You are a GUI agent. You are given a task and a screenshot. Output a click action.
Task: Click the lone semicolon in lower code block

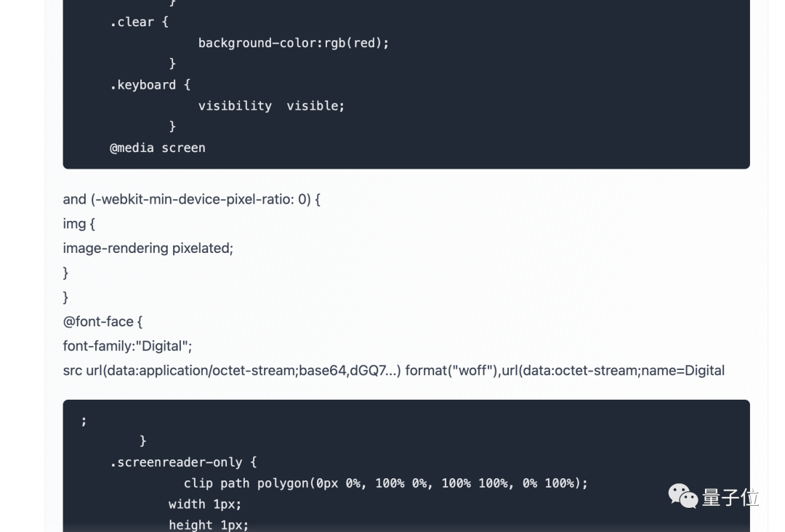coord(84,421)
